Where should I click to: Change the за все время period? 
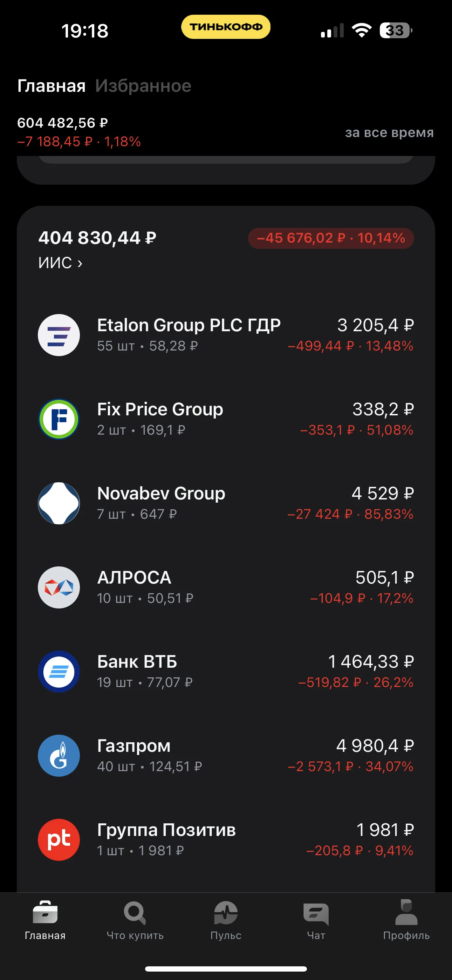tap(389, 132)
